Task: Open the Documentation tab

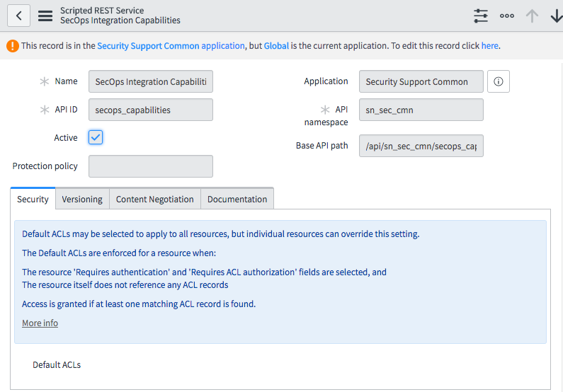Action: click(x=237, y=199)
